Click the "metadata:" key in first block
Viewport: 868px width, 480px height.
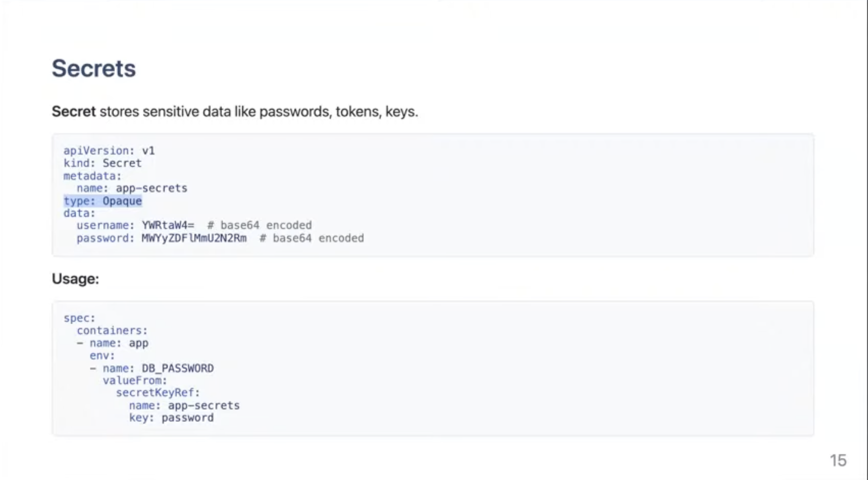click(x=92, y=176)
